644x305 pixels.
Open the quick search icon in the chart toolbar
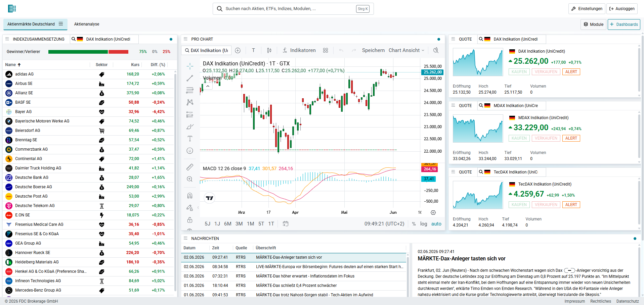(x=436, y=50)
